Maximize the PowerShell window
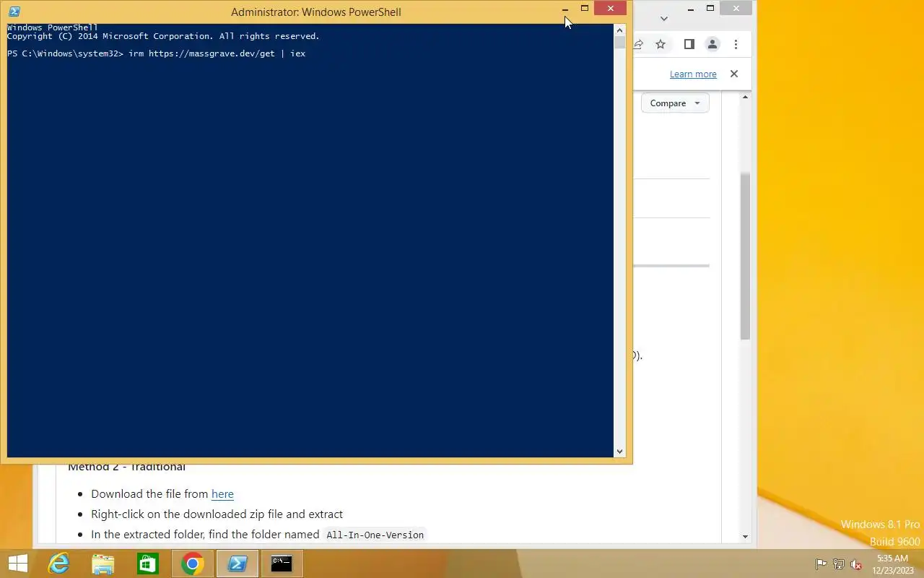The width and height of the screenshot is (924, 578). pyautogui.click(x=585, y=9)
